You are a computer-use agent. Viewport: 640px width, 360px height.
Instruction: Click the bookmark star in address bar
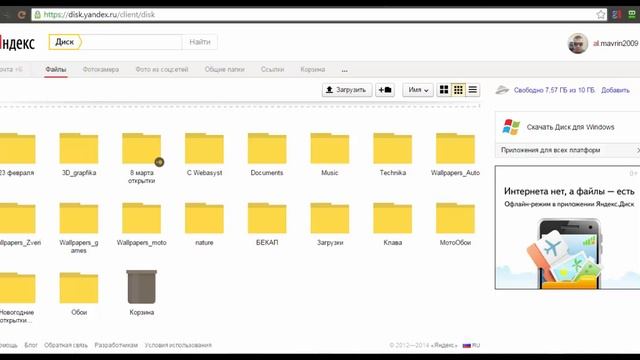(x=600, y=15)
